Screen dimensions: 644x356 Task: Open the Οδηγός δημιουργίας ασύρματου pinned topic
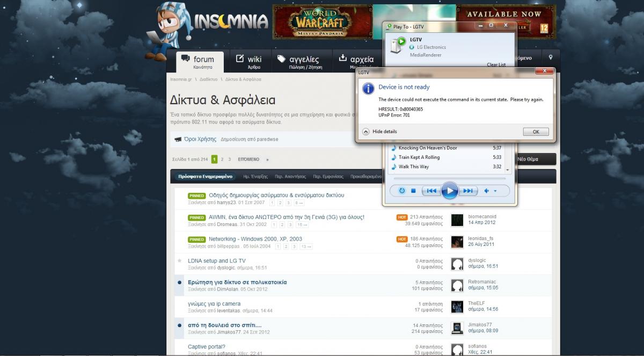(276, 195)
